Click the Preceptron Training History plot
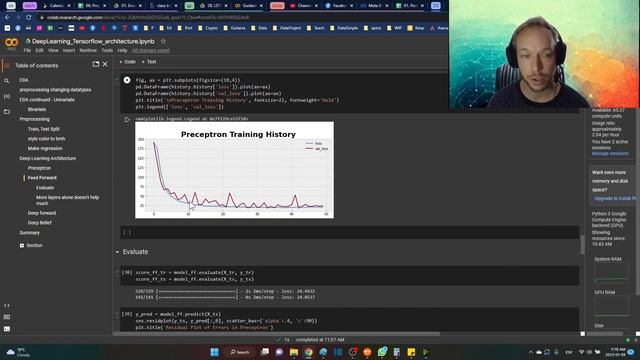640x360 pixels. pos(234,170)
